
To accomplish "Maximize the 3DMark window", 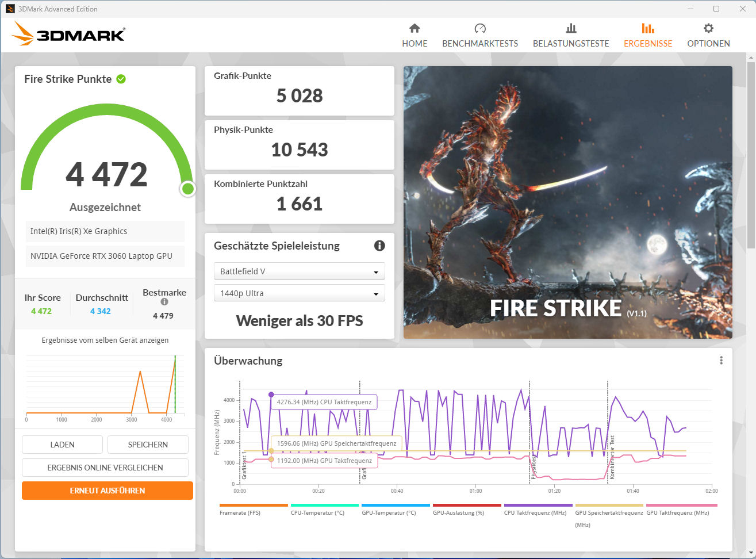I will click(716, 9).
